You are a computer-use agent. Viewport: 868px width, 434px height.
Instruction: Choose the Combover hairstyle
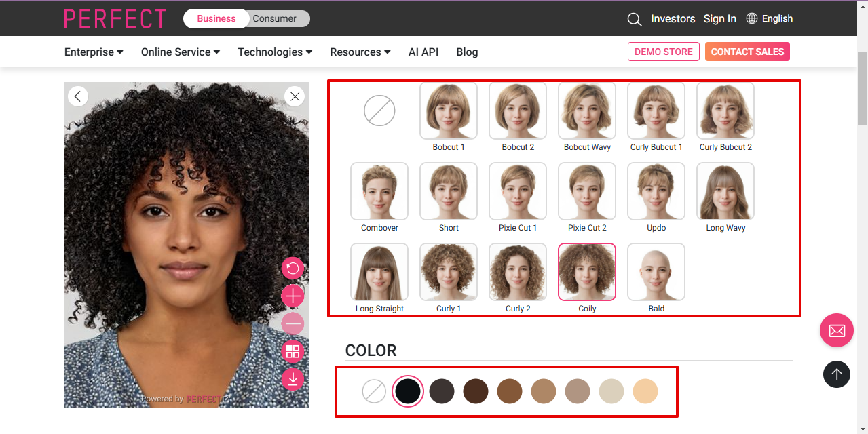point(379,191)
